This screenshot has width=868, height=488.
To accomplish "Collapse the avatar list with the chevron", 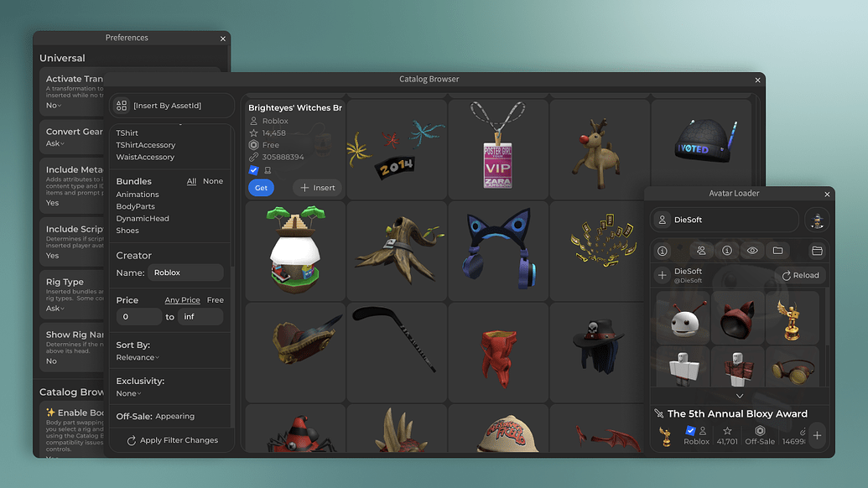I will tap(739, 395).
